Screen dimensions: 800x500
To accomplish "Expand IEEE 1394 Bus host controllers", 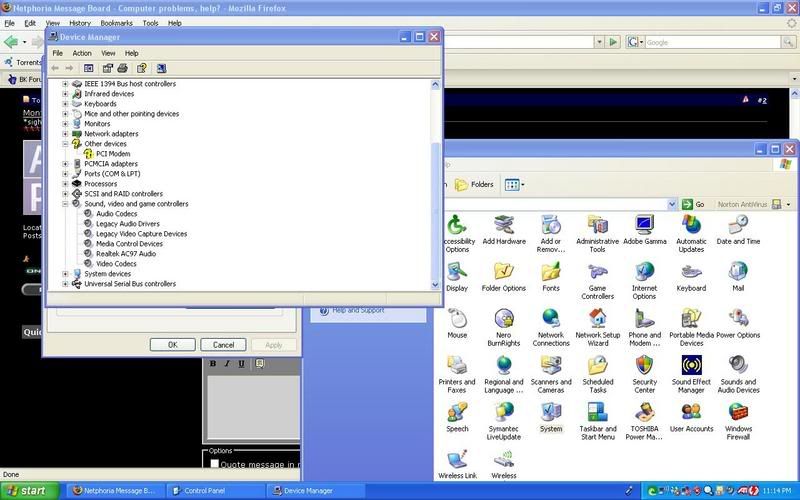I will pyautogui.click(x=65, y=84).
